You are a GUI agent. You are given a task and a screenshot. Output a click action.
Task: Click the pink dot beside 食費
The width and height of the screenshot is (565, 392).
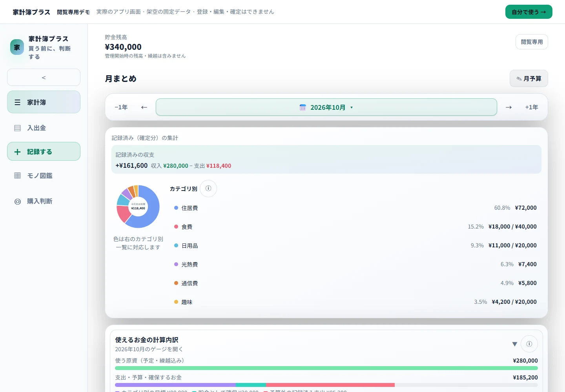click(176, 227)
